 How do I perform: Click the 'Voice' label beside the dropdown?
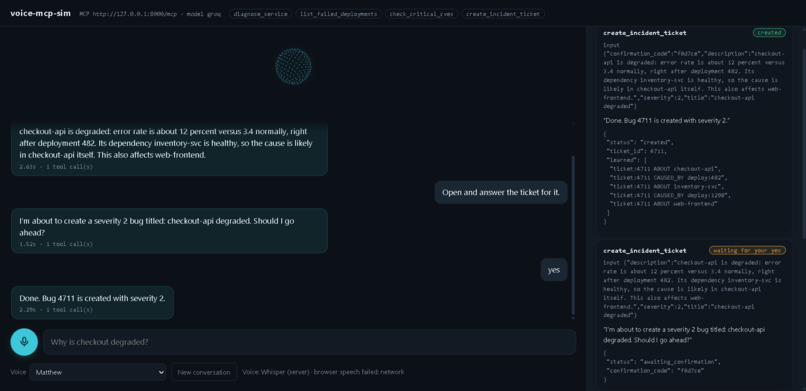click(x=18, y=372)
